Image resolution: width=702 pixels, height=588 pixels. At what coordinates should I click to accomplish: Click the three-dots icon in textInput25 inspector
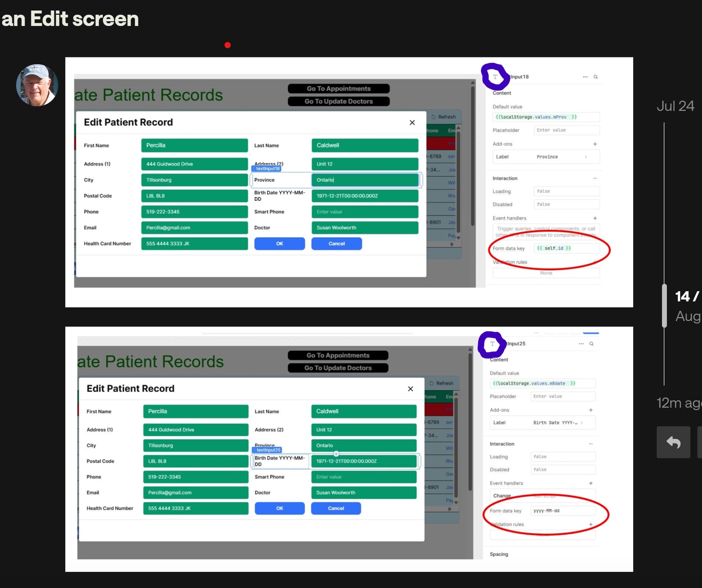tap(581, 344)
